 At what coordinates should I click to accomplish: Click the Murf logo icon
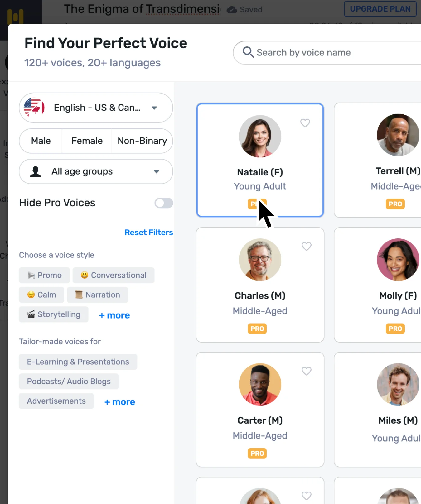[16, 16]
